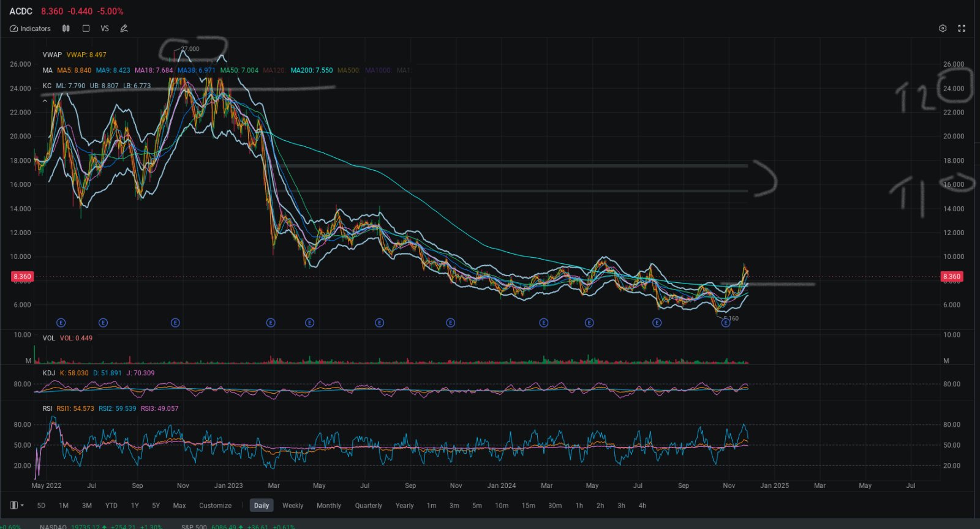Click earnings marker near Nov 2024
Image resolution: width=980 pixels, height=529 pixels.
click(x=726, y=323)
